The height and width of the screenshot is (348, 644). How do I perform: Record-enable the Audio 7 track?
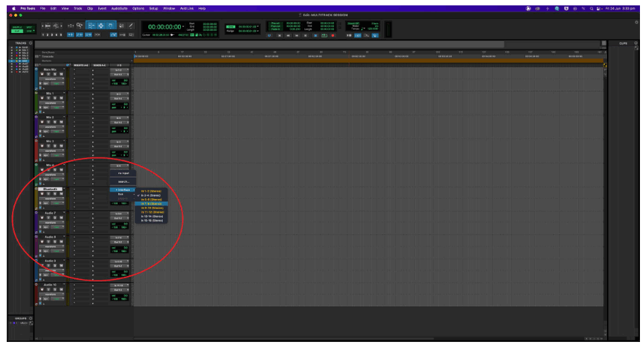(42, 218)
